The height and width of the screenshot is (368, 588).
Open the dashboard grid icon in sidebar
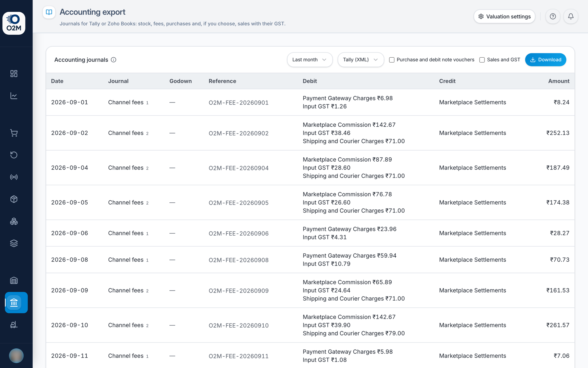[x=14, y=74]
